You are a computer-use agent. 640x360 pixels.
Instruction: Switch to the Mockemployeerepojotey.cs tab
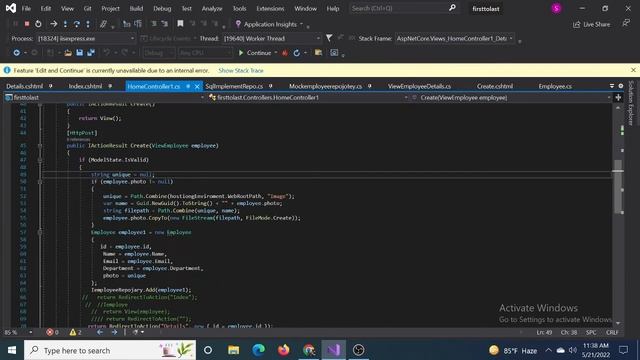(325, 86)
